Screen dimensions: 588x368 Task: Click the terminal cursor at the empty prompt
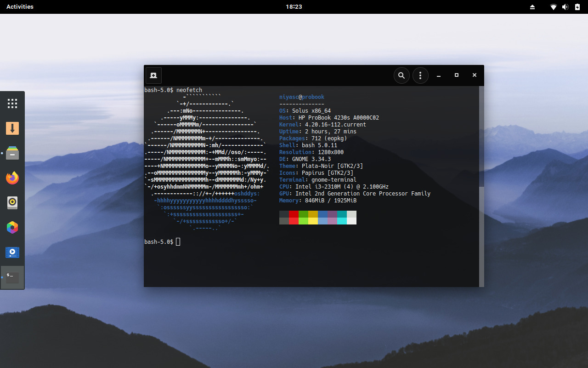[x=178, y=242]
